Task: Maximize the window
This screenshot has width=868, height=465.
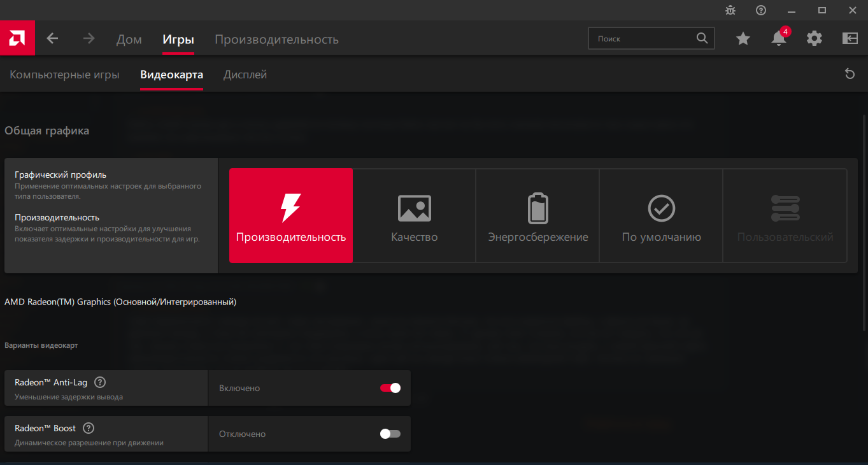Action: (x=822, y=10)
